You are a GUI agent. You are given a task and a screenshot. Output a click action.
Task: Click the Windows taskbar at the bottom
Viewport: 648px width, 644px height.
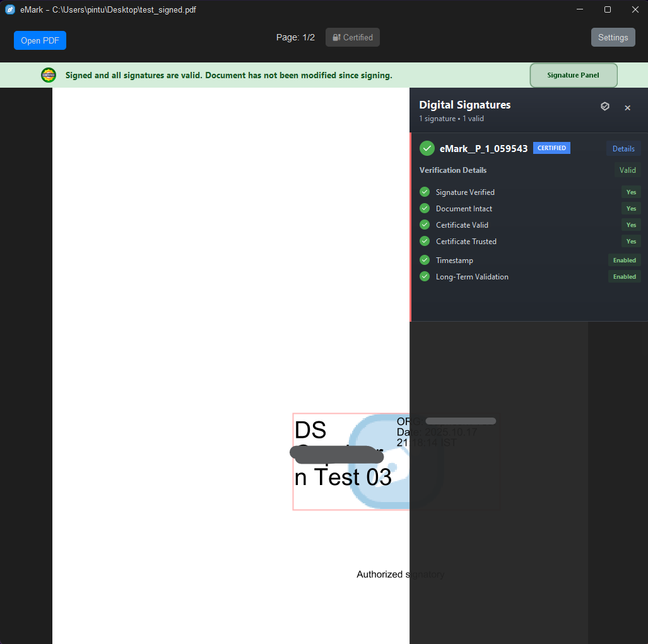point(324,641)
